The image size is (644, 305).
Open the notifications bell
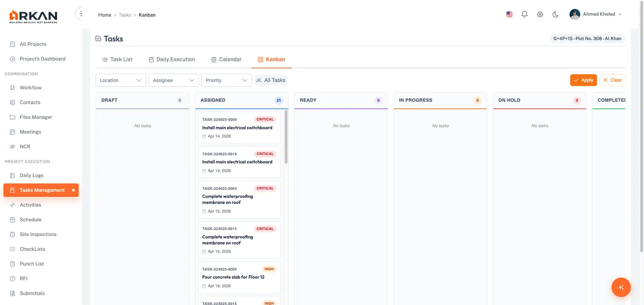coord(524,14)
